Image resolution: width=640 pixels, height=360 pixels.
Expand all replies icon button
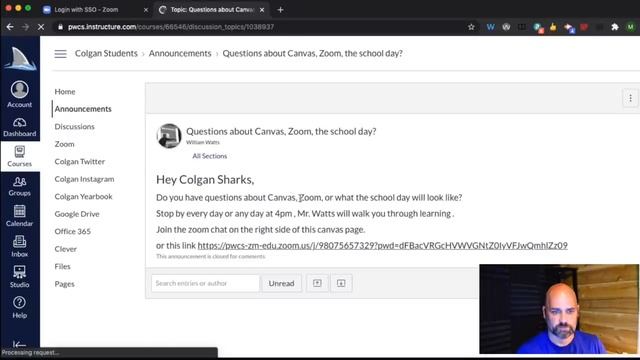coord(341,283)
